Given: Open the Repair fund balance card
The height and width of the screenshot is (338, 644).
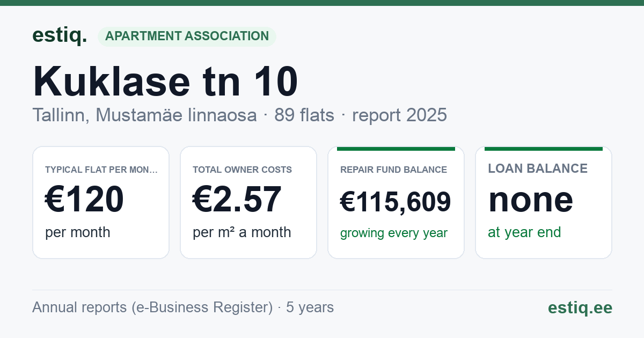Looking at the screenshot, I should (x=396, y=202).
